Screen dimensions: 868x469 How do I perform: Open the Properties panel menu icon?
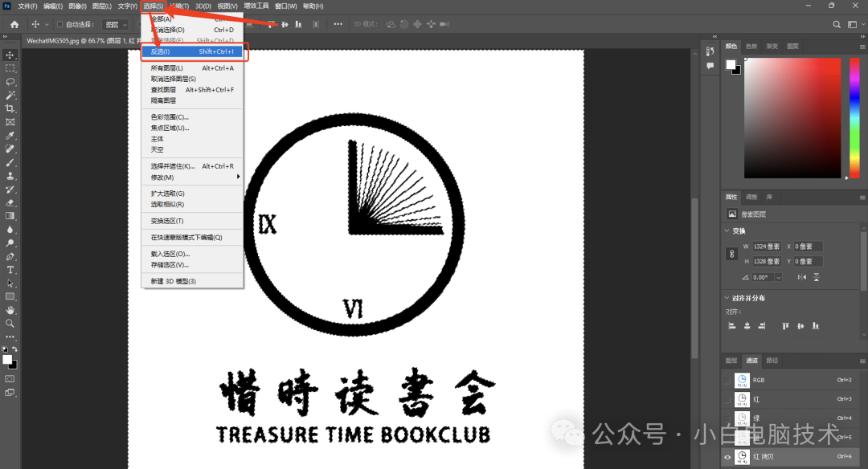click(x=862, y=198)
